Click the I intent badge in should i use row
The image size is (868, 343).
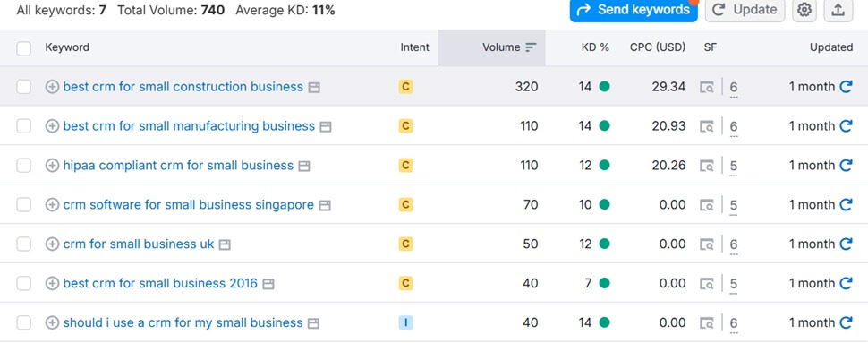[405, 323]
